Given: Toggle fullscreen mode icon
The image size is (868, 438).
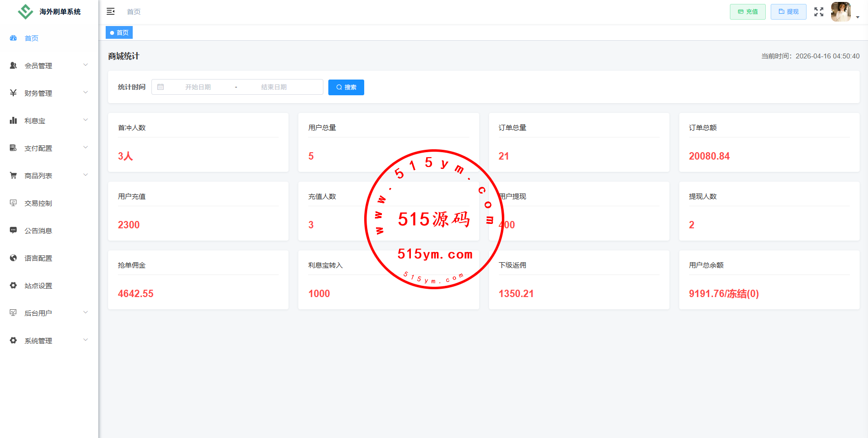Looking at the screenshot, I should tap(819, 12).
